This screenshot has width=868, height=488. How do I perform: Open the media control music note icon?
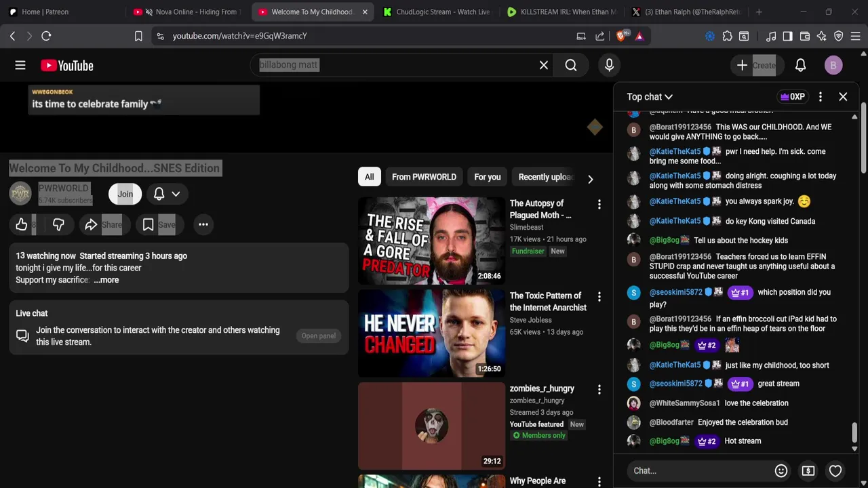tap(771, 36)
